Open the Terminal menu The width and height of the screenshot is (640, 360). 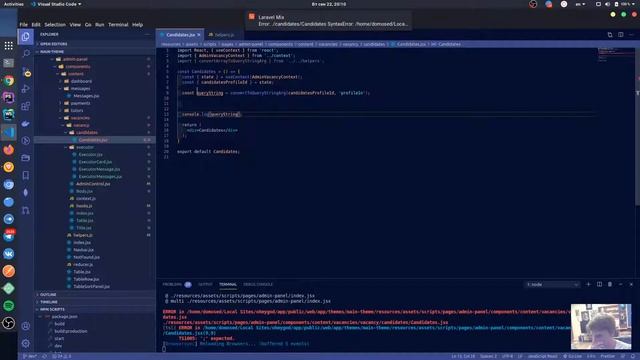118,25
